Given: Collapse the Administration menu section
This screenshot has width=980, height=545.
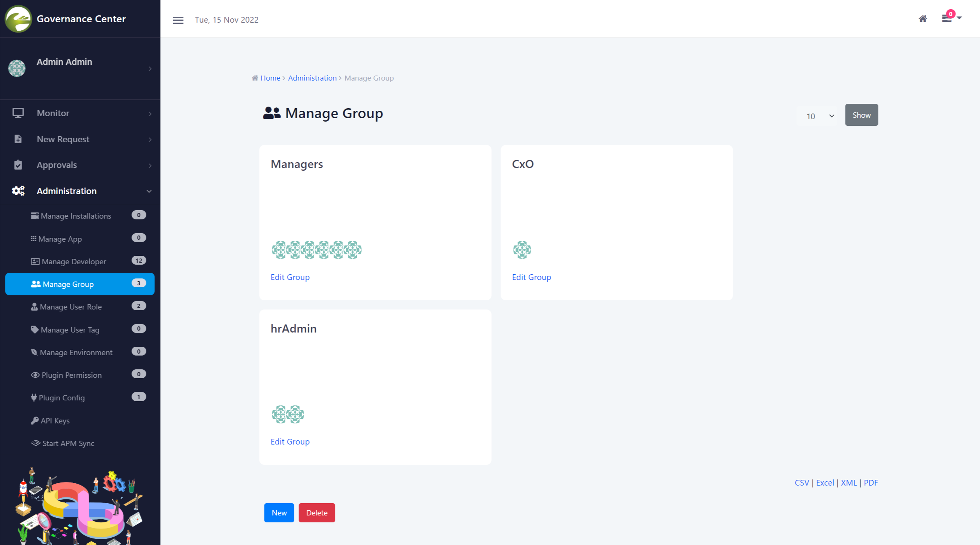Looking at the screenshot, I should (149, 191).
